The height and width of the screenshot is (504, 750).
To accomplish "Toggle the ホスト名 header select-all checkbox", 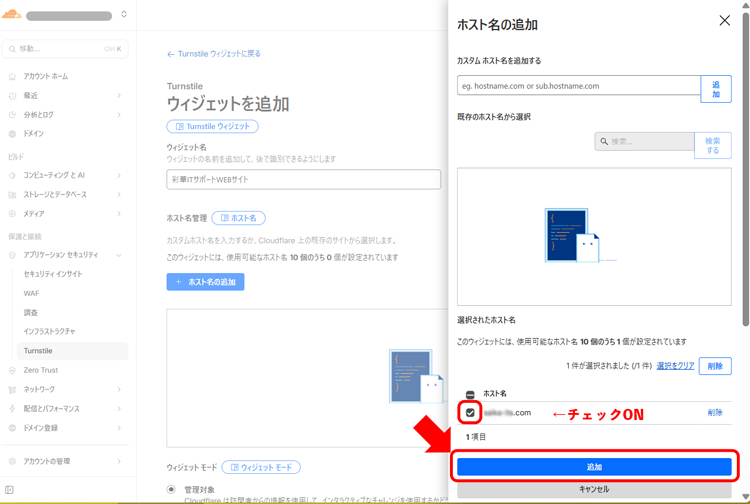I will tap(470, 394).
